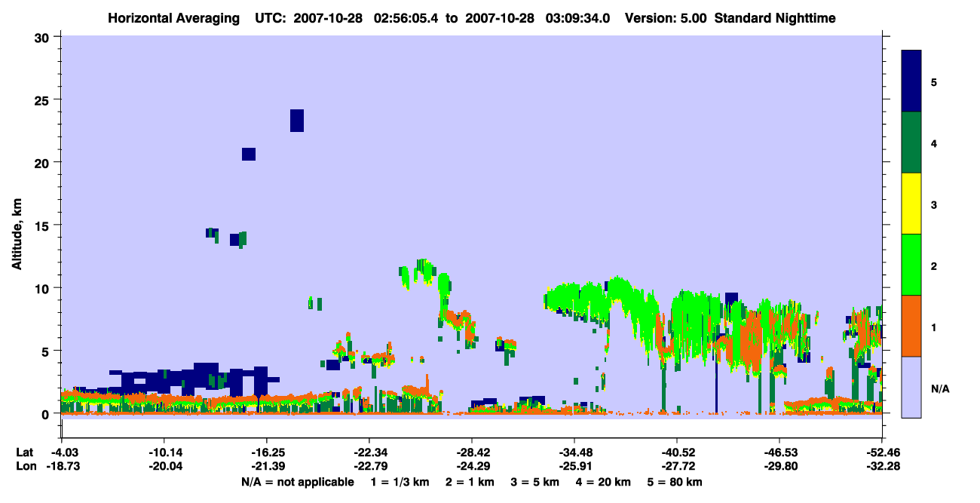Click longitude value -20.04
This screenshot has height=503, width=980.
pos(164,466)
